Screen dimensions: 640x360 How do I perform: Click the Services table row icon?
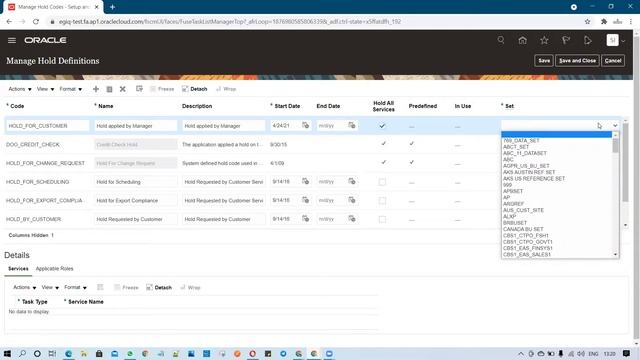tap(100, 287)
